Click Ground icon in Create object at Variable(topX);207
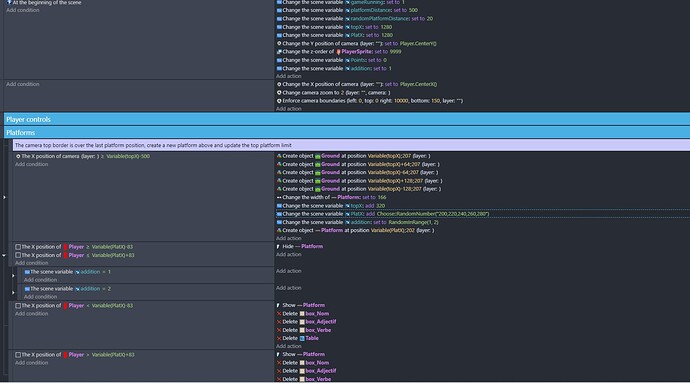The image size is (690, 383). tap(317, 156)
